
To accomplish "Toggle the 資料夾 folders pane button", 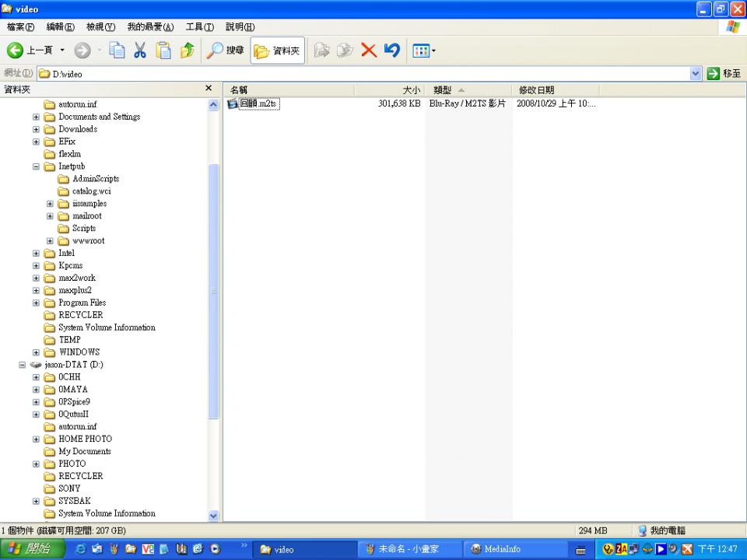I will pyautogui.click(x=277, y=51).
